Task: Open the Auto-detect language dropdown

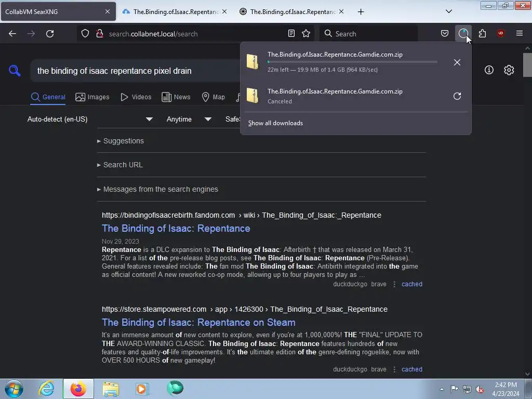Action: pos(89,119)
